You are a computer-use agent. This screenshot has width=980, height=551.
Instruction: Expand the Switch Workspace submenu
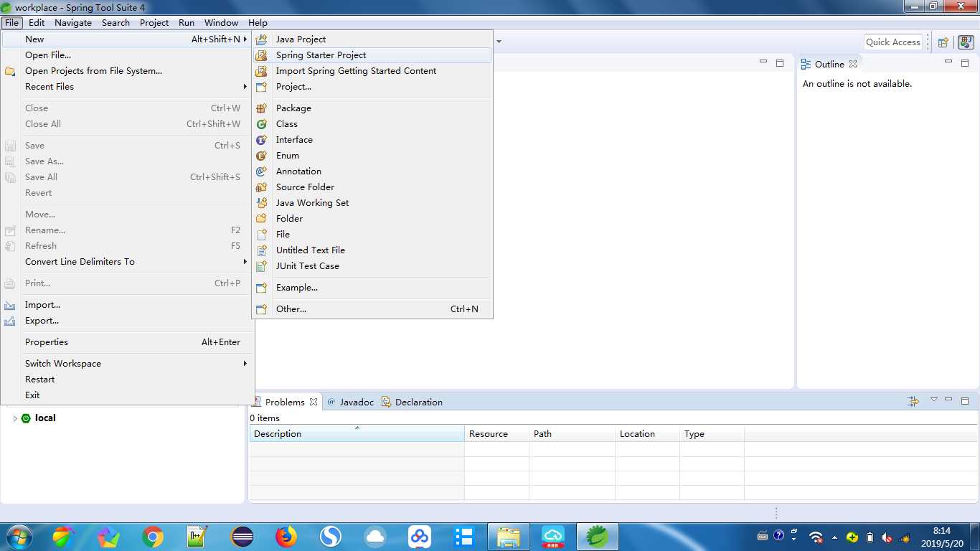tap(126, 364)
